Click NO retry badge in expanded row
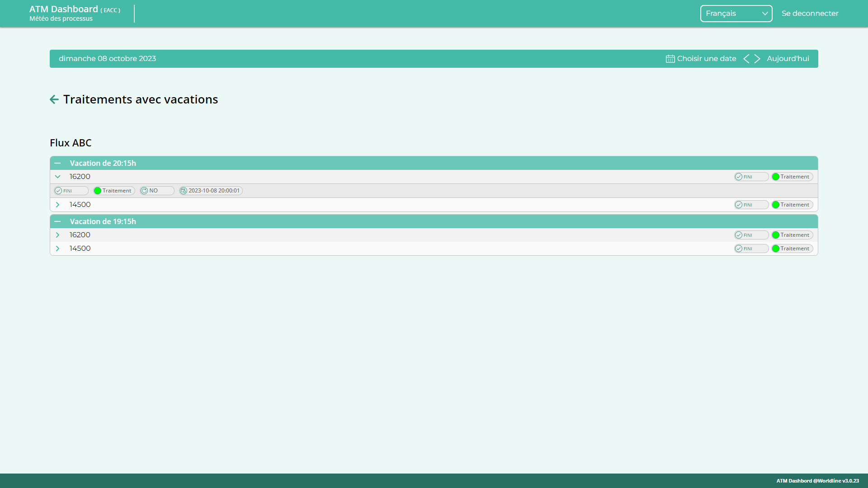This screenshot has height=488, width=868. point(156,191)
